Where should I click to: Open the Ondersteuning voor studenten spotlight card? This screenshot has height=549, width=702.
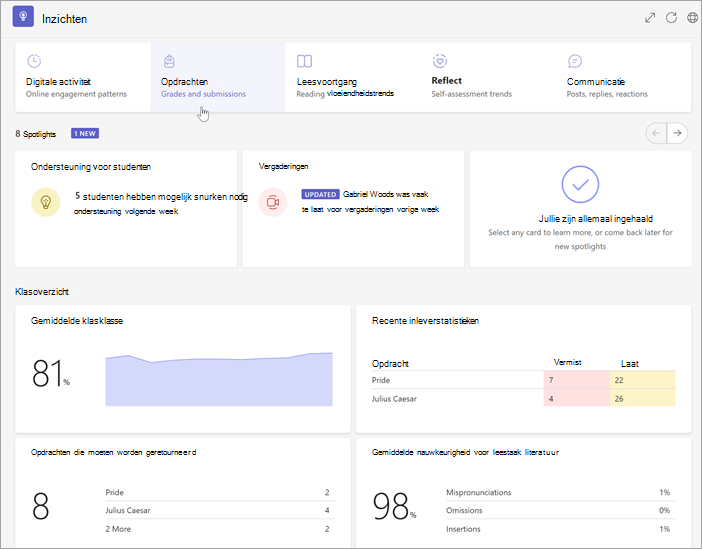(126, 209)
